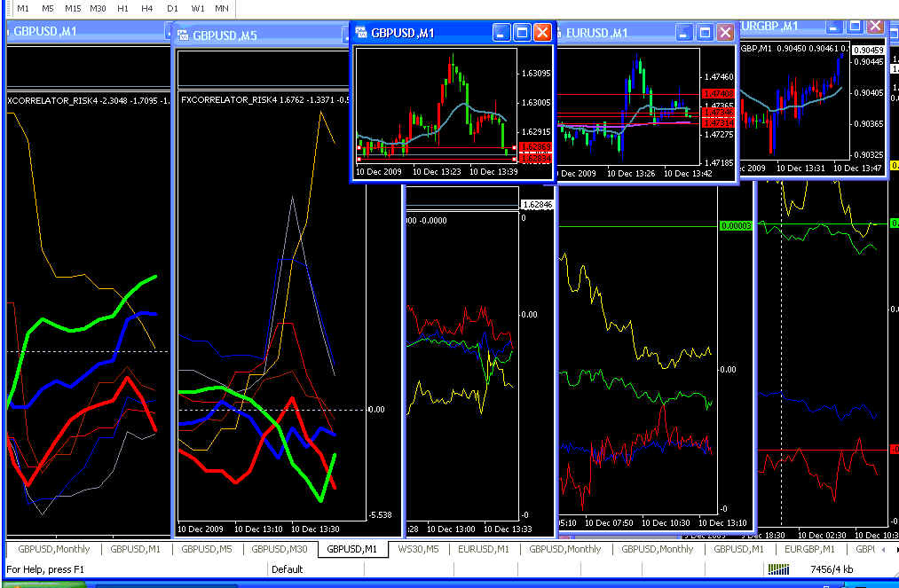
Task: Click the -5.538 scale value in GBPUSD,M5 window
Action: pos(380,514)
